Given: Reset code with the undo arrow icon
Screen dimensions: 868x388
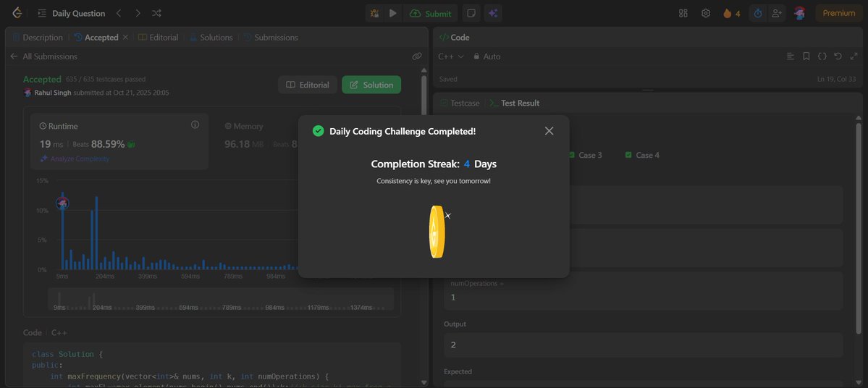Looking at the screenshot, I should (838, 56).
